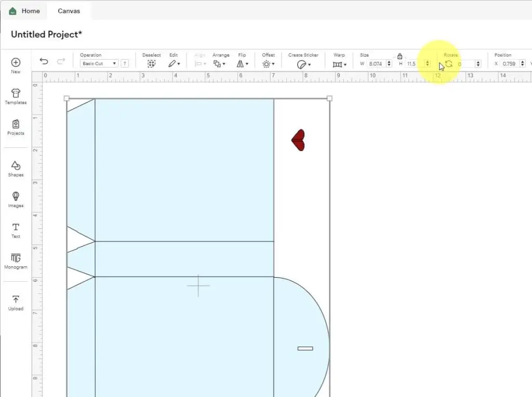The image size is (532, 397).
Task: Click the Deselect icon
Action: coord(151,64)
